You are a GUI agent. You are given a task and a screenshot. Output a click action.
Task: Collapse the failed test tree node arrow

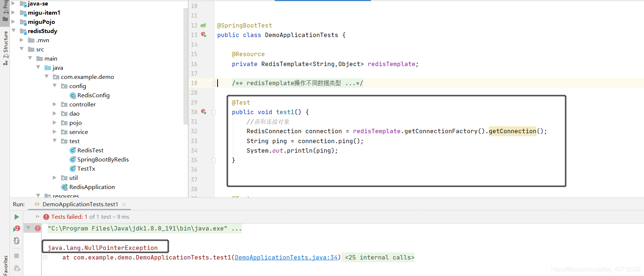pos(28,228)
